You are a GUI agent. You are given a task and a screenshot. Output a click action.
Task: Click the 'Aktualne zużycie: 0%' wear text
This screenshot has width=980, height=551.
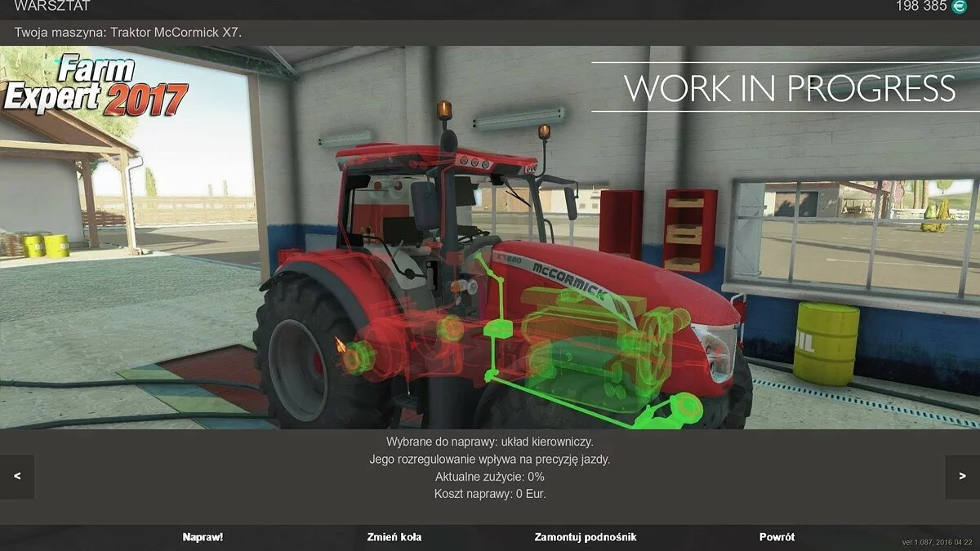point(490,477)
